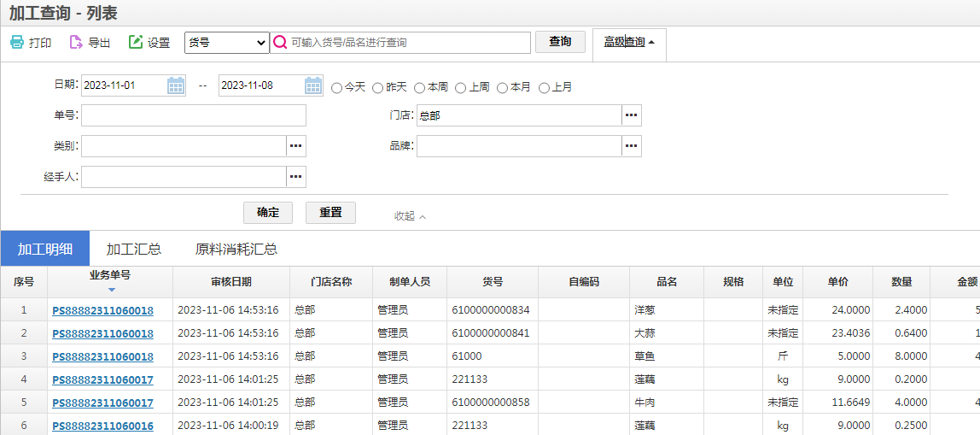Click unit price 23.4036
Viewport: 980px width, 435px height.
[x=849, y=333]
